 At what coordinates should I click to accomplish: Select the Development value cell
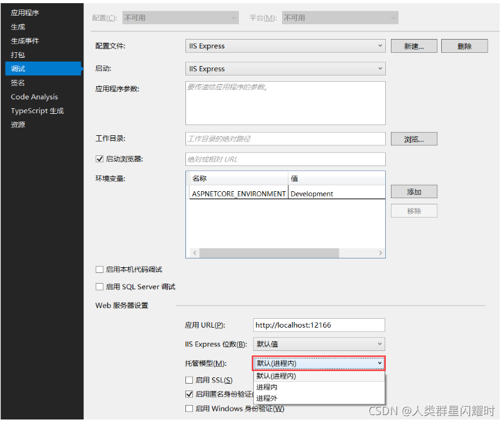coord(337,194)
